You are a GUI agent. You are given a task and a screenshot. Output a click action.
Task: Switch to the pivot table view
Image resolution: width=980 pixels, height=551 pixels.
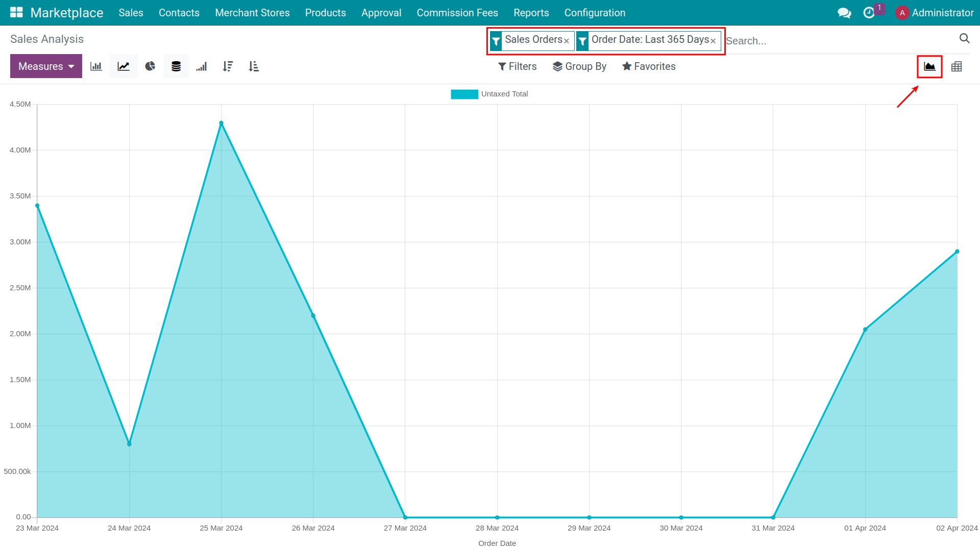pos(957,66)
